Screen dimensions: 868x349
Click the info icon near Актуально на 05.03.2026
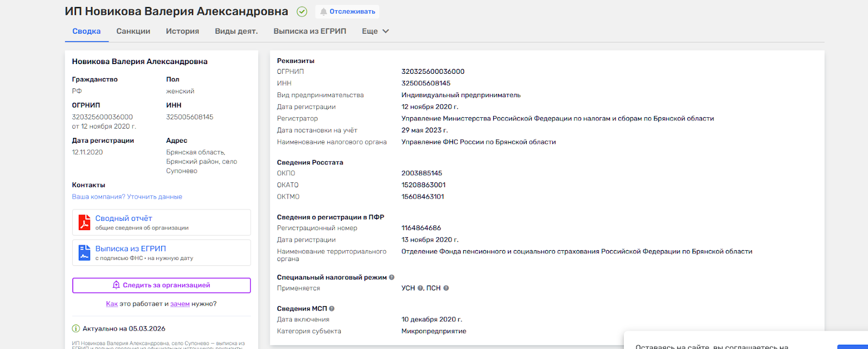tap(76, 328)
